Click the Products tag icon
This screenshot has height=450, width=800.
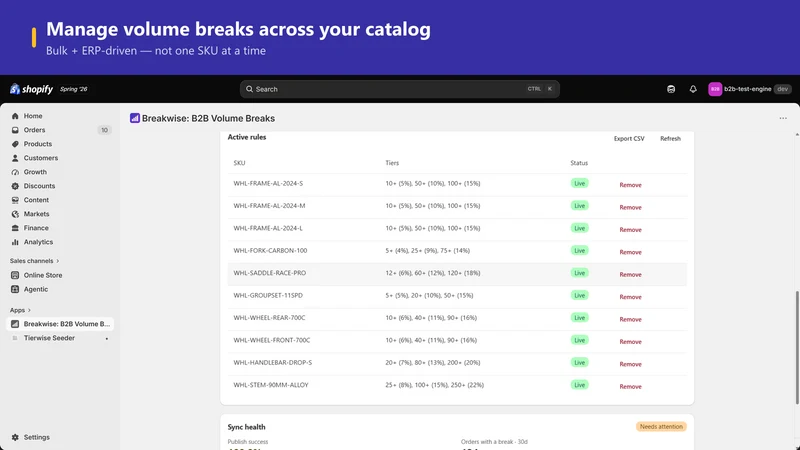pyautogui.click(x=15, y=144)
